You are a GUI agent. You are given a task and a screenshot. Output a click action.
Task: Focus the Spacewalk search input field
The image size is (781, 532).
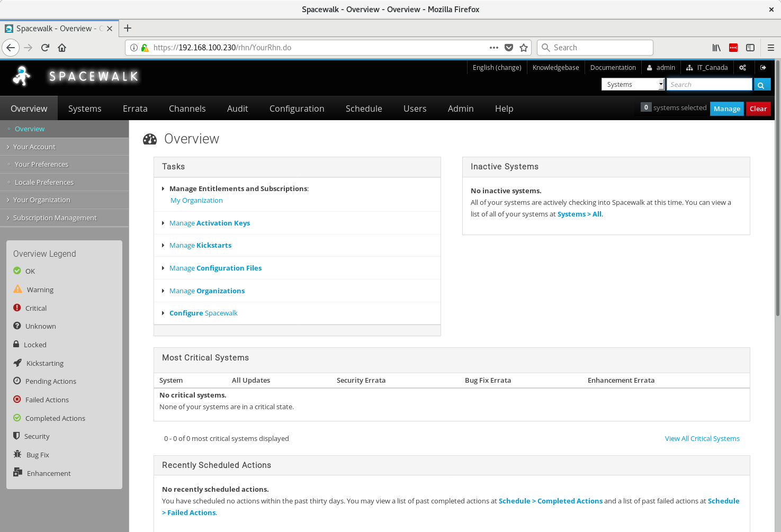[x=709, y=85]
